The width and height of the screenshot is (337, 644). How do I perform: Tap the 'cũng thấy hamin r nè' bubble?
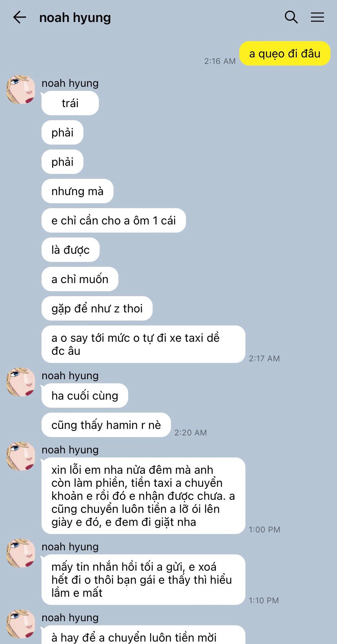(x=106, y=425)
